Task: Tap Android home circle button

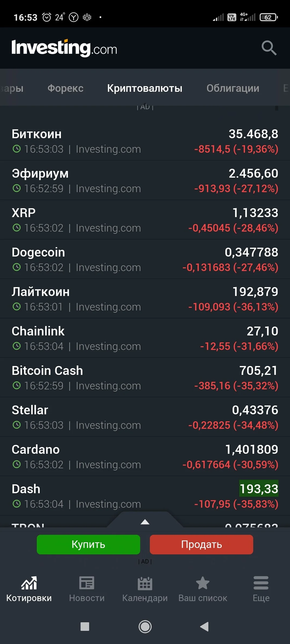Action: (145, 627)
